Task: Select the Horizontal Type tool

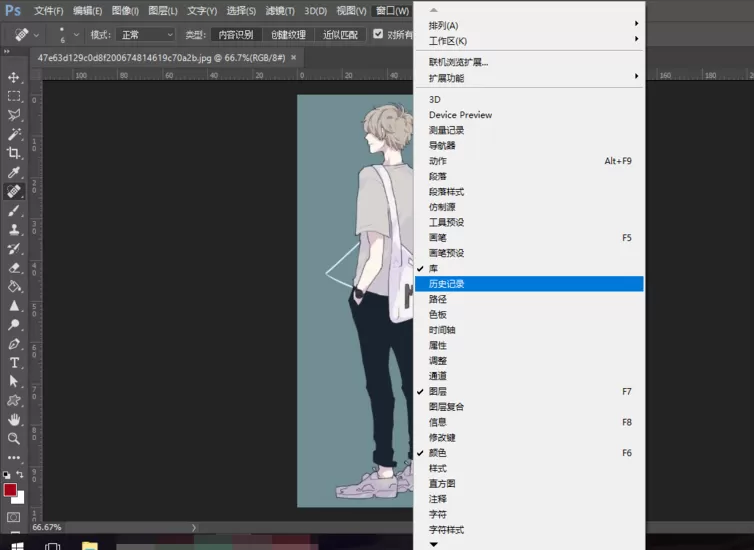Action: point(13,363)
